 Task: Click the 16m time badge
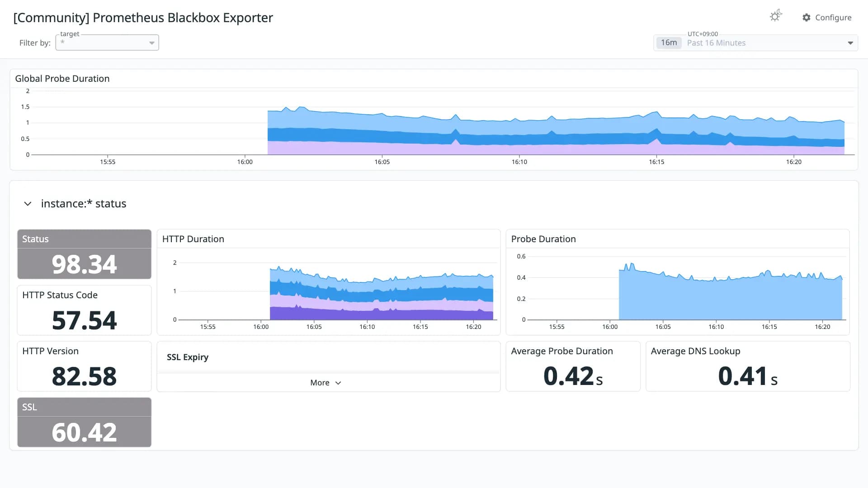coord(669,42)
